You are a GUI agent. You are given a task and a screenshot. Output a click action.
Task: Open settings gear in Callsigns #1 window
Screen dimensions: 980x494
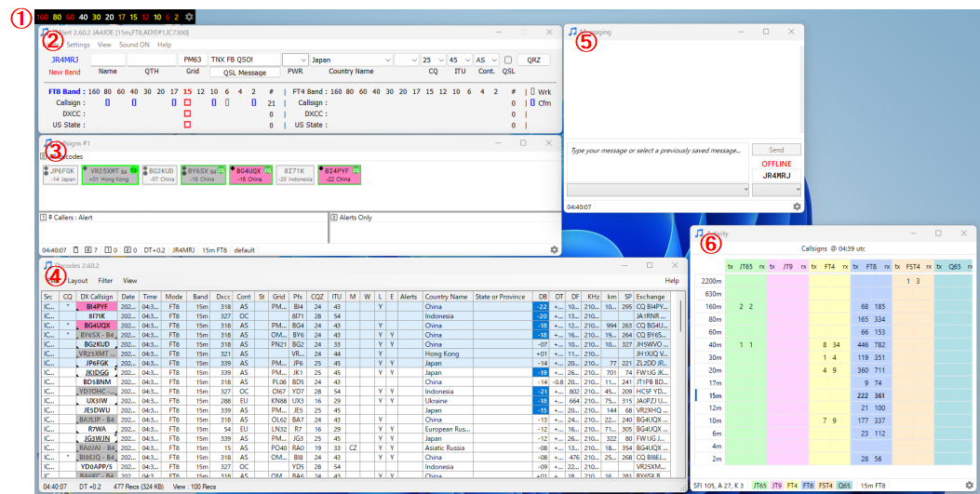(x=554, y=250)
